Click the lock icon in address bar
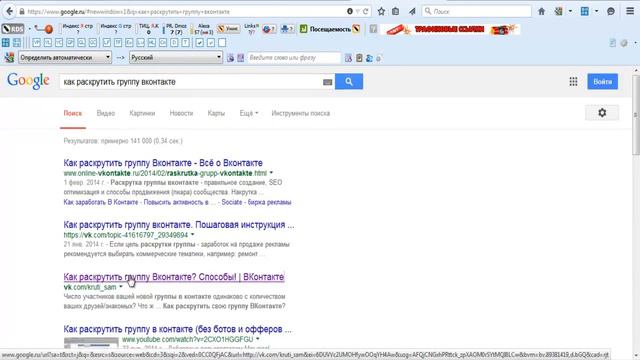Screen dimensions: 640x360 [22, 11]
